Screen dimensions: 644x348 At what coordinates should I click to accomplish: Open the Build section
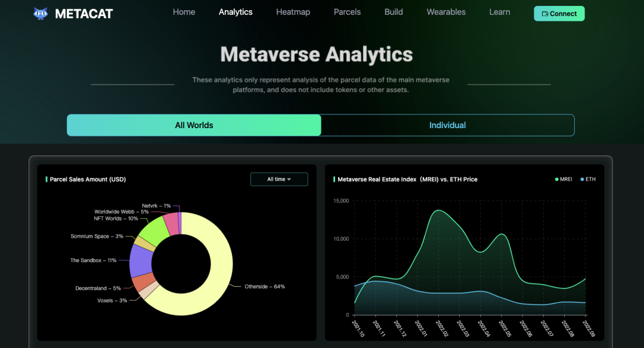[394, 13]
